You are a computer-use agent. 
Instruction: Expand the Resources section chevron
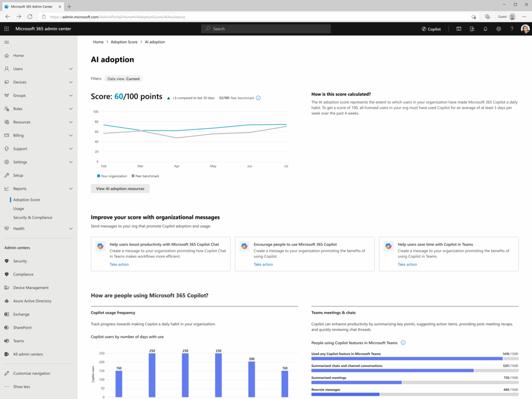[71, 122]
